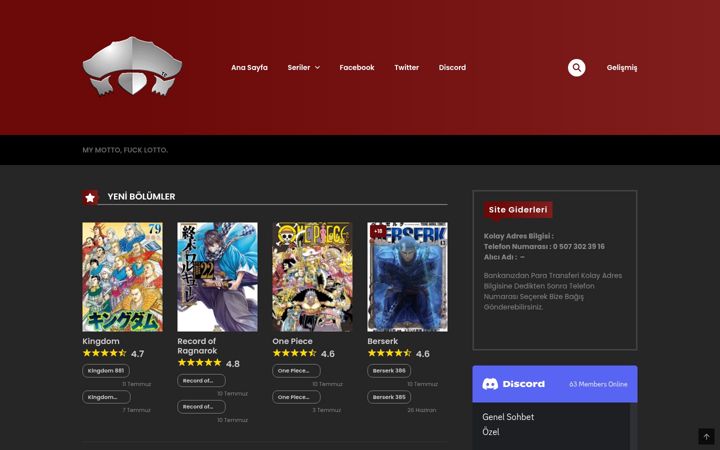This screenshot has height=450, width=720.
Task: Click the 4.8 rating value
Action: [x=233, y=364]
